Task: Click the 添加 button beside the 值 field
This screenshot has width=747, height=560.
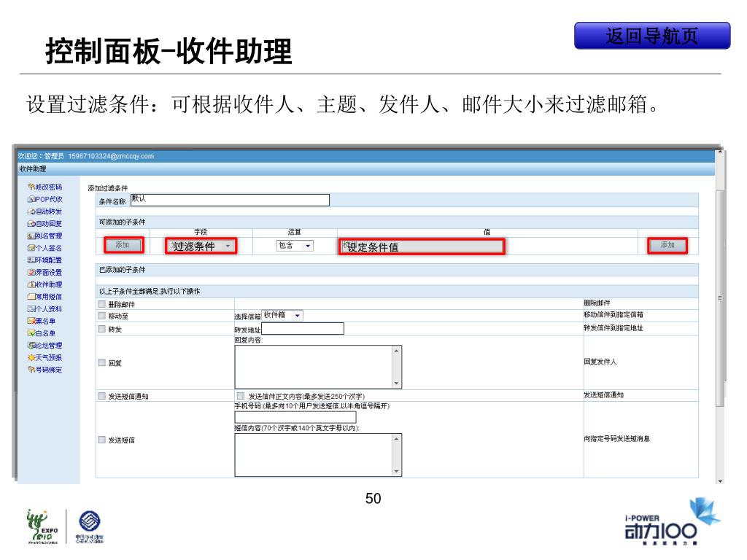Action: (x=667, y=245)
